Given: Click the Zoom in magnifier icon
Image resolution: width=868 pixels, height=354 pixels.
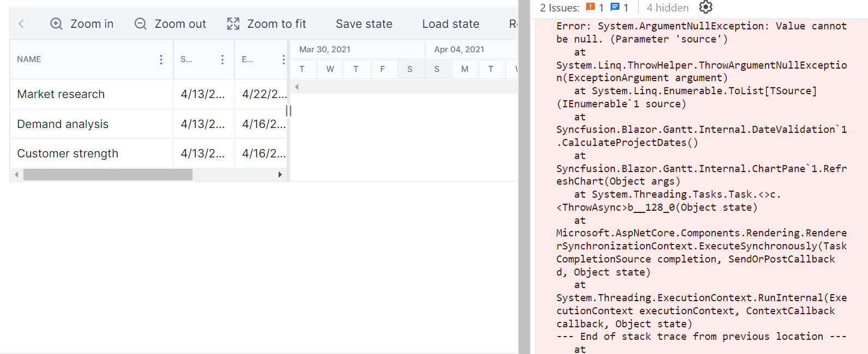Looking at the screenshot, I should (x=56, y=24).
